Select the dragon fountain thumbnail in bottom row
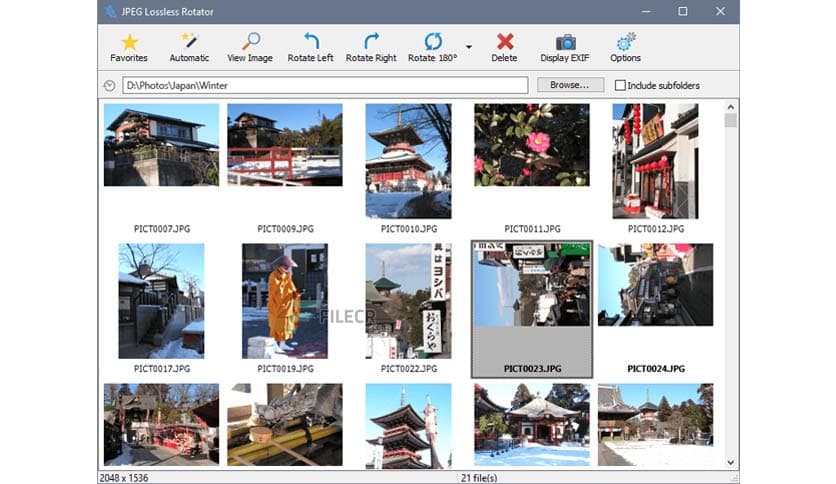 [285, 425]
